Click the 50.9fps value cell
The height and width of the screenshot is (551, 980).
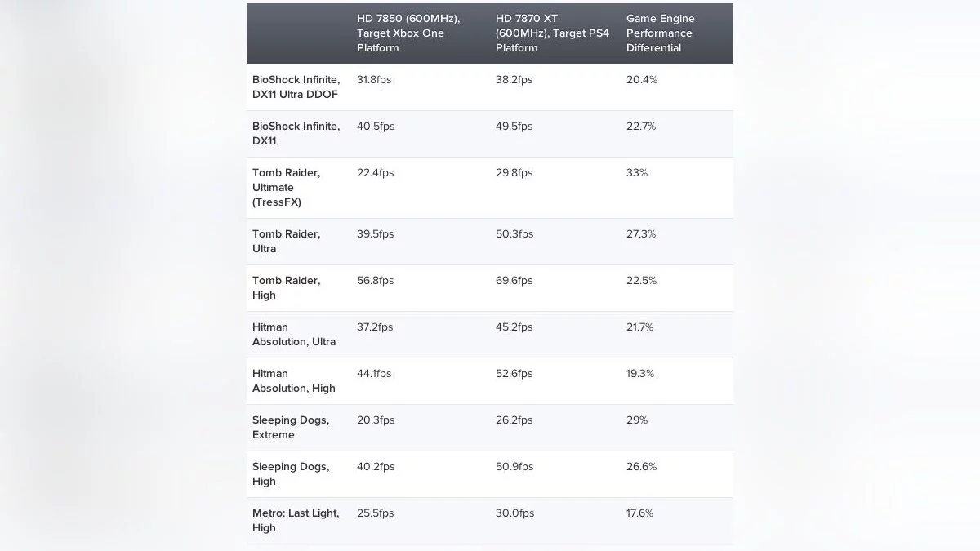pos(514,467)
